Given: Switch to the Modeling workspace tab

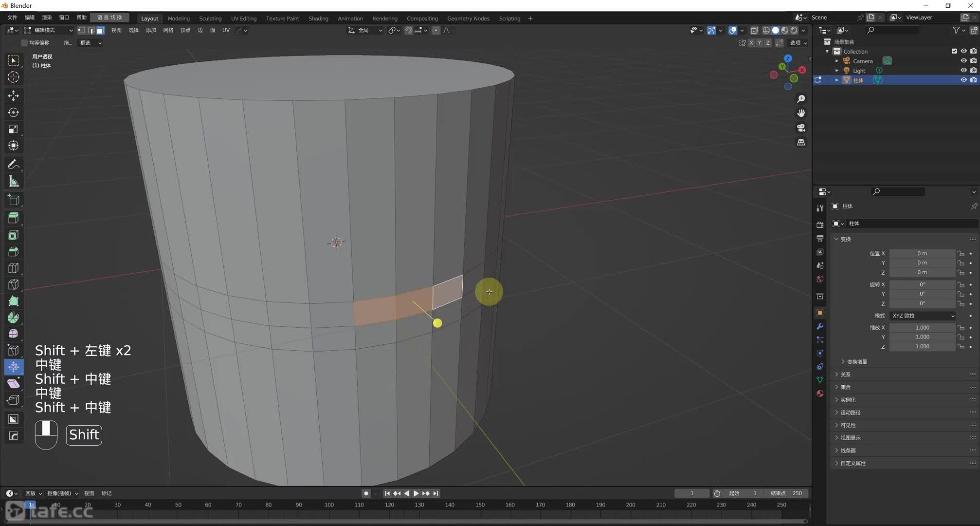Looking at the screenshot, I should tap(179, 19).
